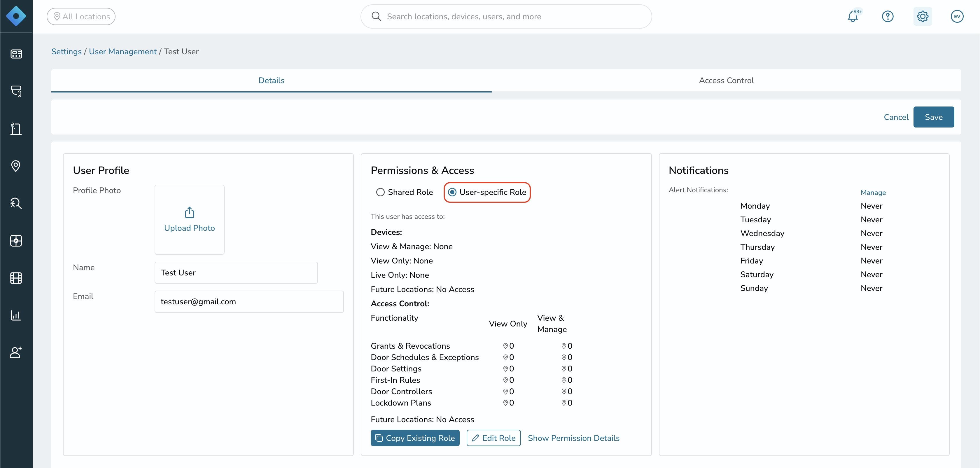Focus the Name input field
Screen dimensions: 980x468
236,273
